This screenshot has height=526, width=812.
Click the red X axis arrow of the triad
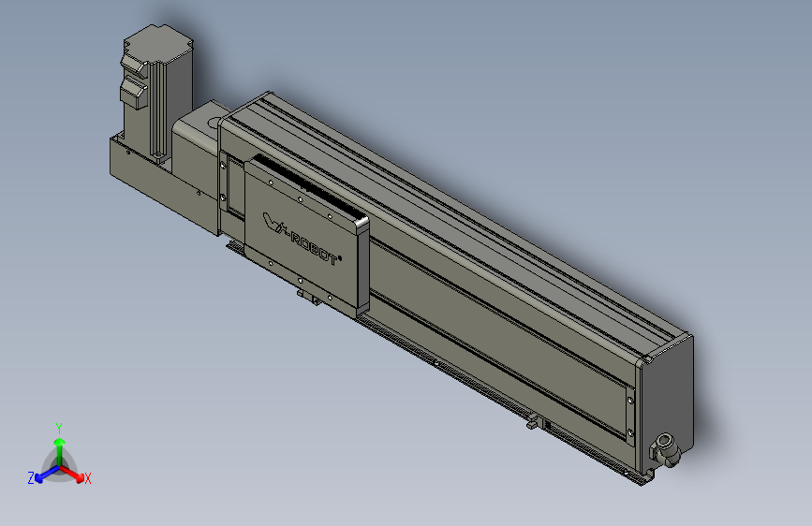click(73, 474)
